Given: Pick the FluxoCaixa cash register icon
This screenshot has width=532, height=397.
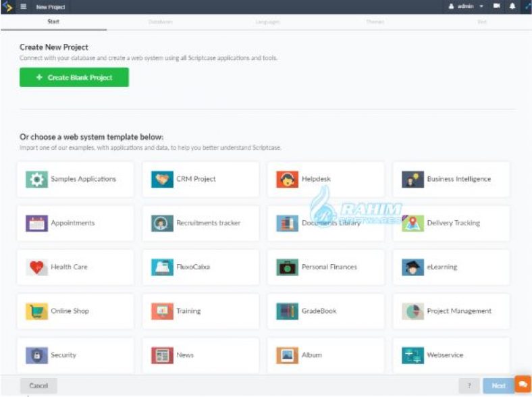Looking at the screenshot, I should pyautogui.click(x=162, y=267).
